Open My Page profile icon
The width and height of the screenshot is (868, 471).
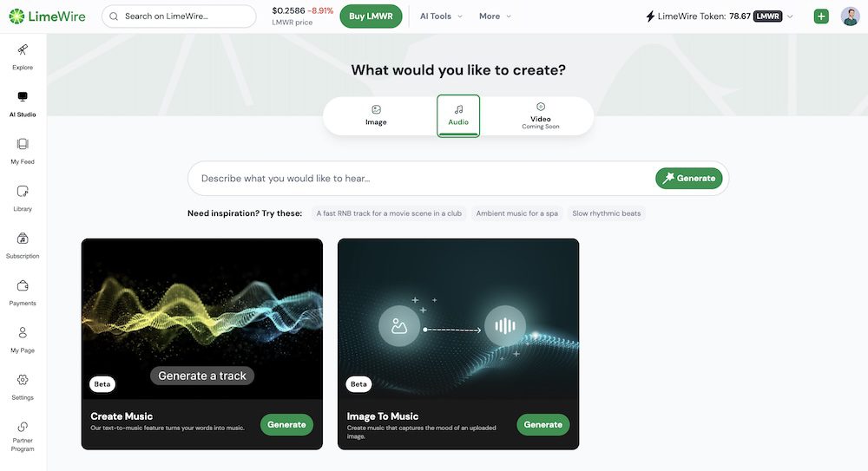(x=23, y=333)
